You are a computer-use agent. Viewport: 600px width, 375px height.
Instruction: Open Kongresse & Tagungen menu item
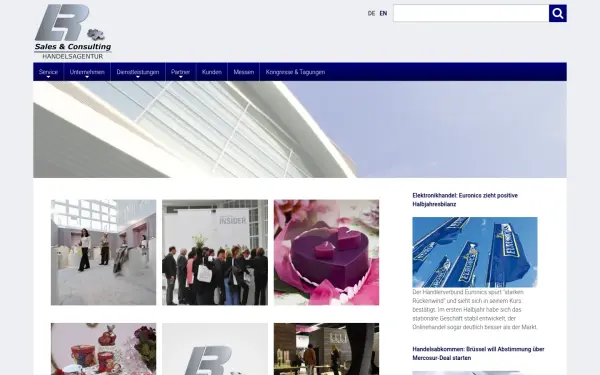click(x=295, y=72)
